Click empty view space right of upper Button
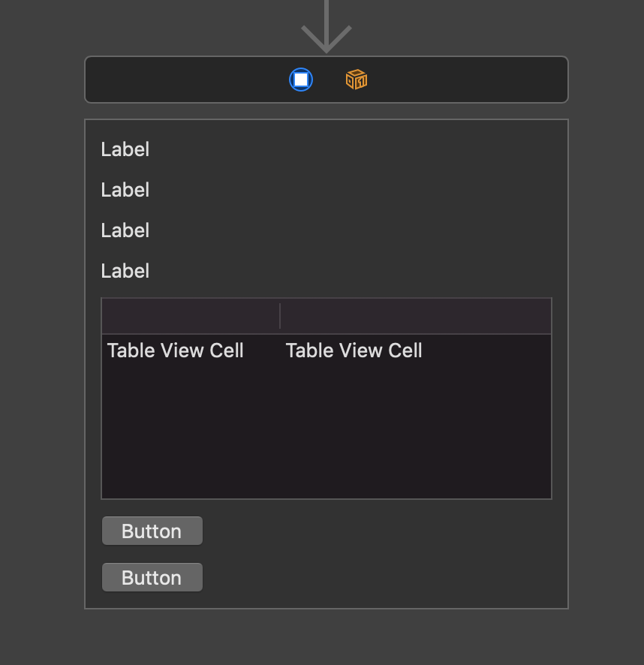The height and width of the screenshot is (665, 644). pos(375,531)
